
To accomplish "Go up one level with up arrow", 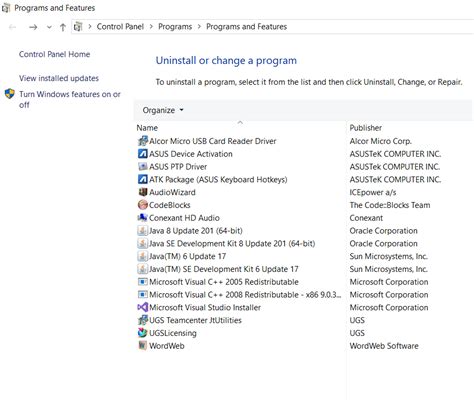I will click(x=63, y=27).
